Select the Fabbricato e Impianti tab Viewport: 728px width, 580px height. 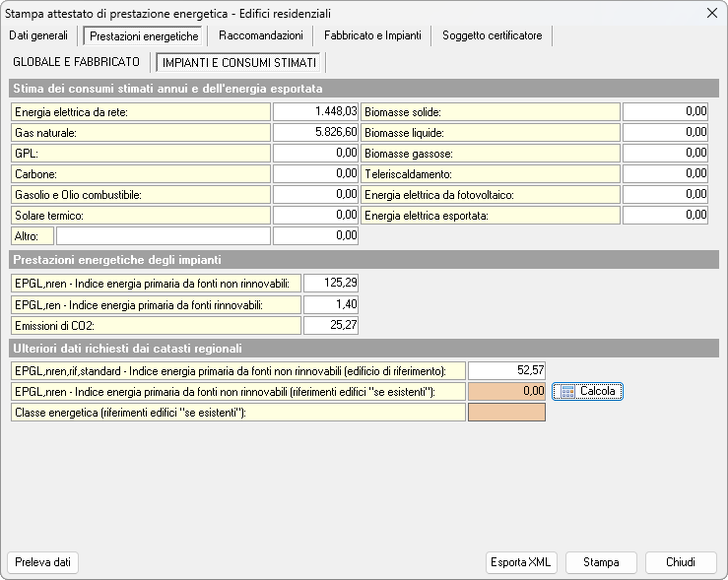372,35
